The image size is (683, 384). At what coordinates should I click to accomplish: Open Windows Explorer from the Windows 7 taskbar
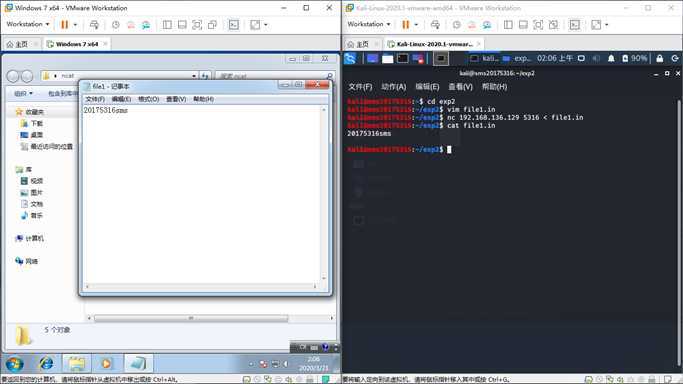(x=77, y=363)
